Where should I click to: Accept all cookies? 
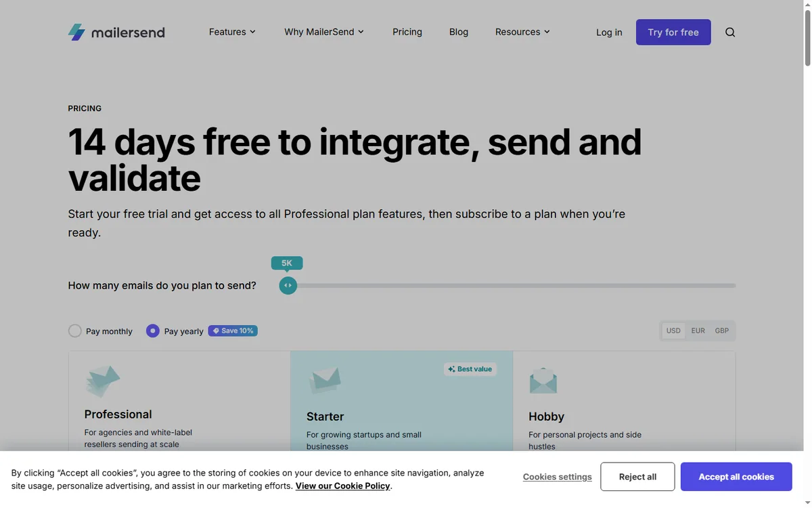(x=736, y=477)
